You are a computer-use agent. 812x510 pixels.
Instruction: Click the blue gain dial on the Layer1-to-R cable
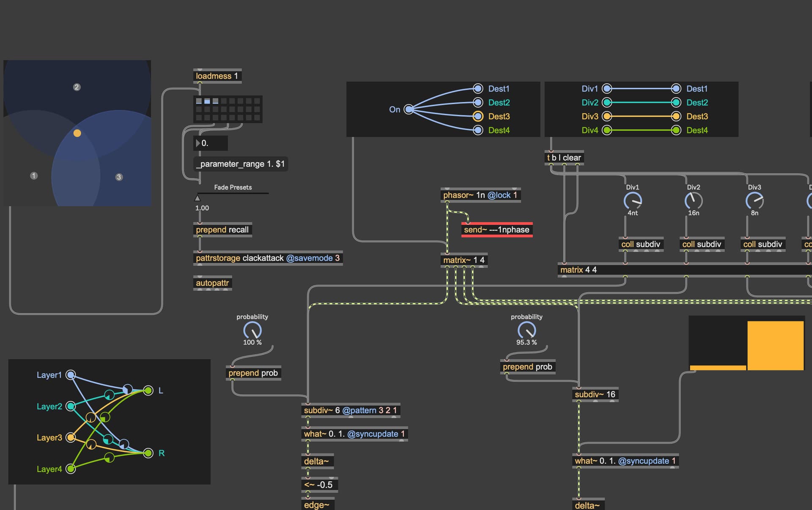pos(123,444)
